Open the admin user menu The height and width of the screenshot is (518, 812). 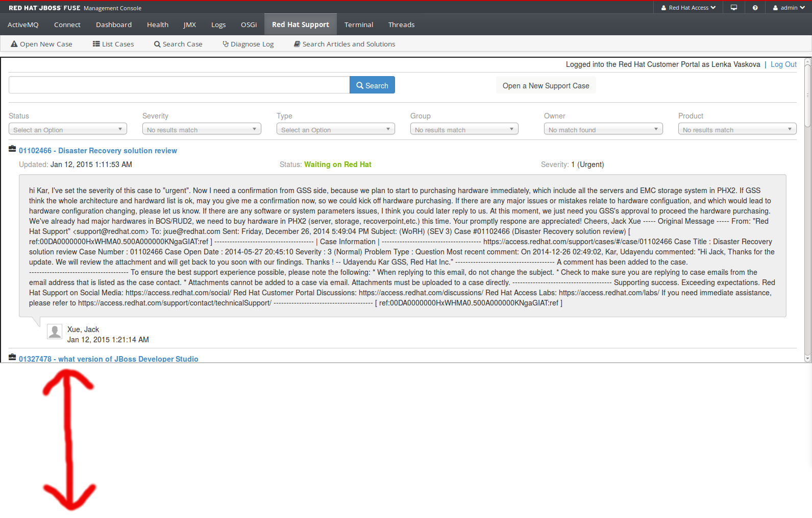coord(789,8)
